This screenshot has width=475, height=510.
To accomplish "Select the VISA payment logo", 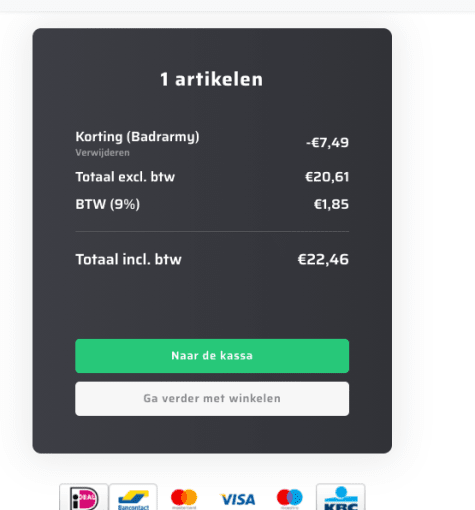I will tap(238, 499).
